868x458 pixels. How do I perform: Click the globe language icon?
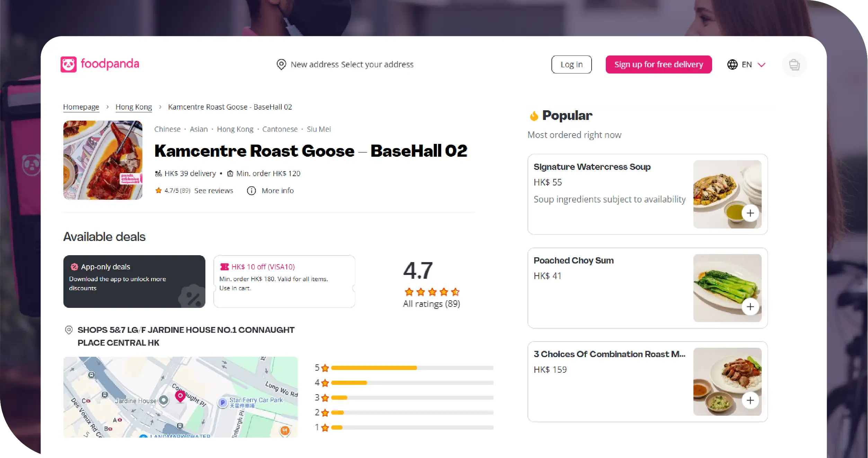point(733,64)
